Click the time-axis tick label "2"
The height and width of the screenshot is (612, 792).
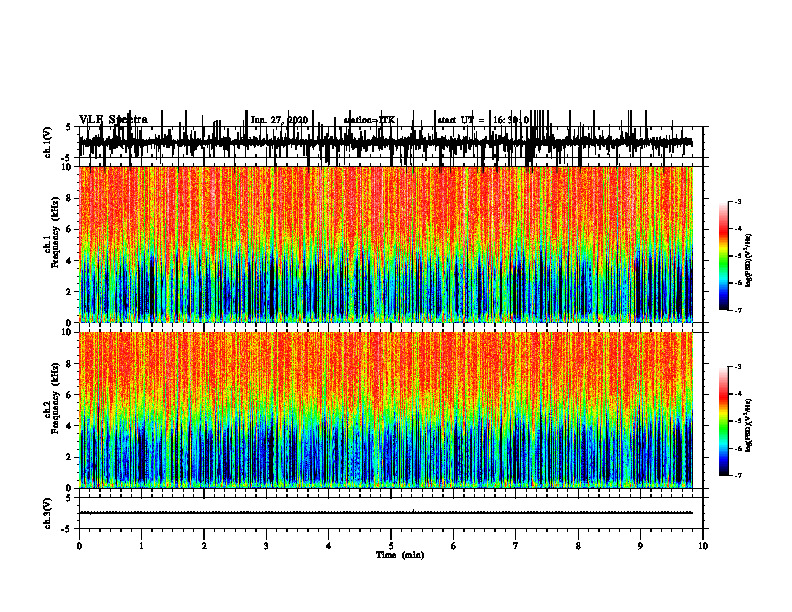204,546
